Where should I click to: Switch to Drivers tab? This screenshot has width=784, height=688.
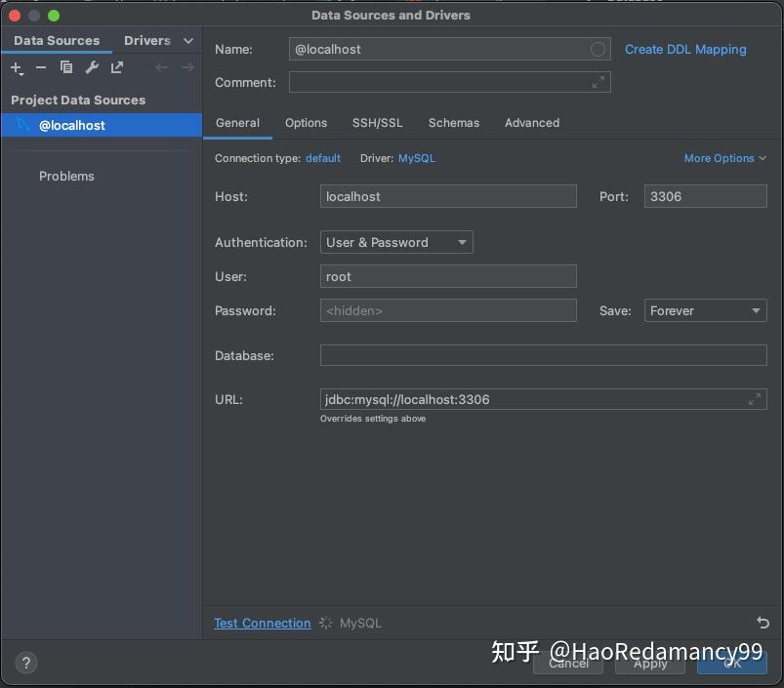tap(147, 40)
